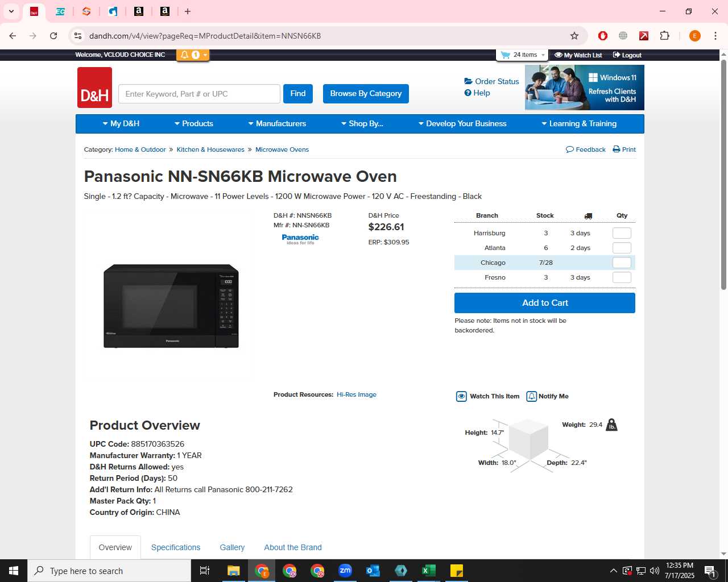Switch to the About the Brand tab

tap(293, 547)
